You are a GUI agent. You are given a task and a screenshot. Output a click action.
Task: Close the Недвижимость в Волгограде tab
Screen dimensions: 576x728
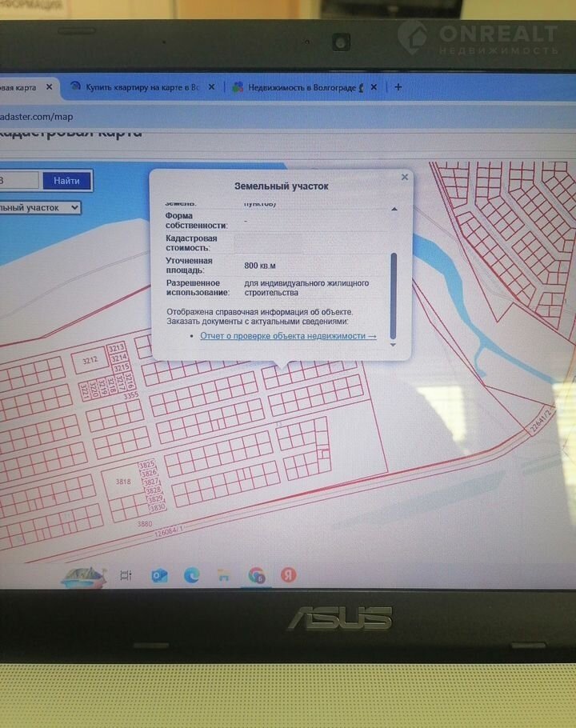[377, 87]
